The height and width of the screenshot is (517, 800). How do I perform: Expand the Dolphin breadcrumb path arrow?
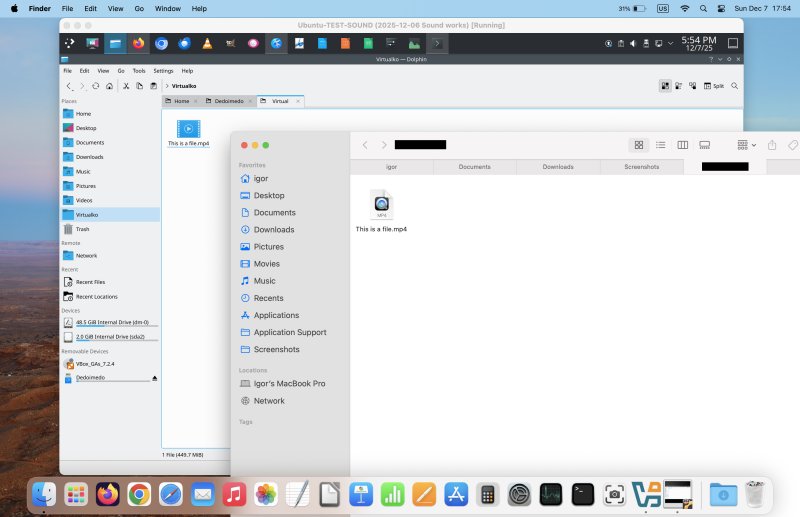[x=166, y=86]
